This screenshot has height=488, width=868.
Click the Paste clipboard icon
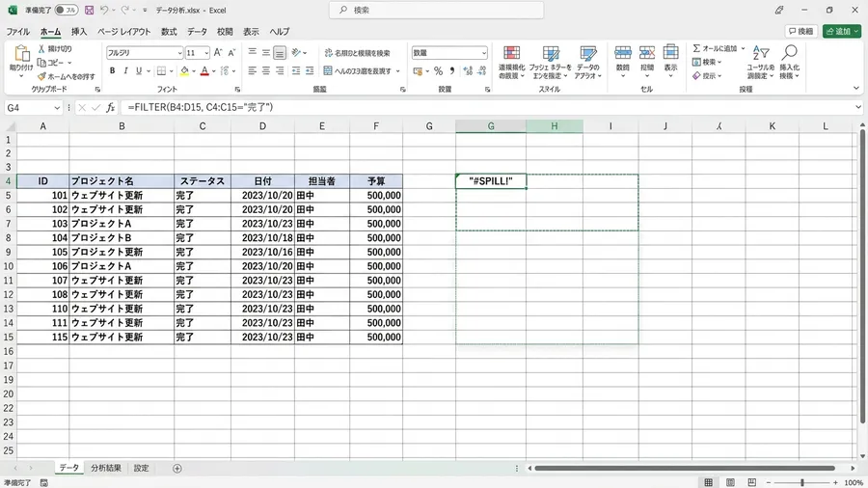click(21, 54)
